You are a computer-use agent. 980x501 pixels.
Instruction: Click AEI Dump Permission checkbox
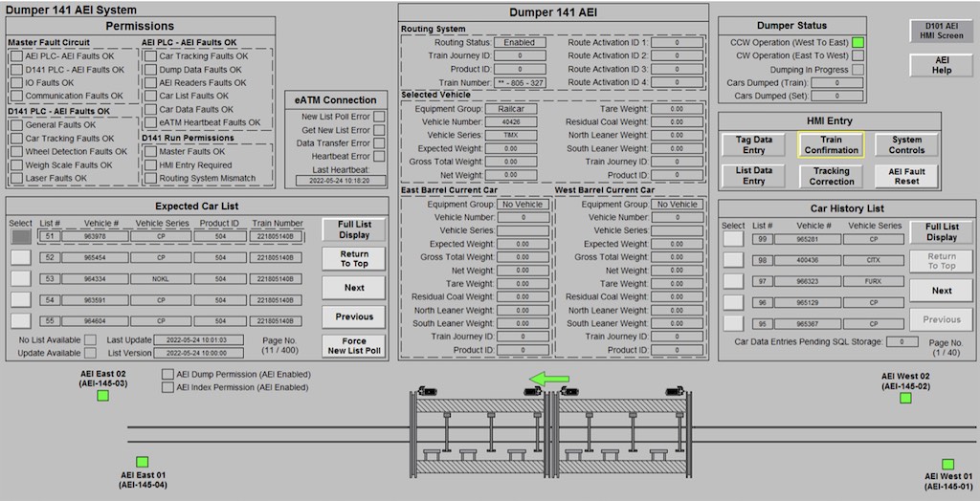(x=167, y=374)
